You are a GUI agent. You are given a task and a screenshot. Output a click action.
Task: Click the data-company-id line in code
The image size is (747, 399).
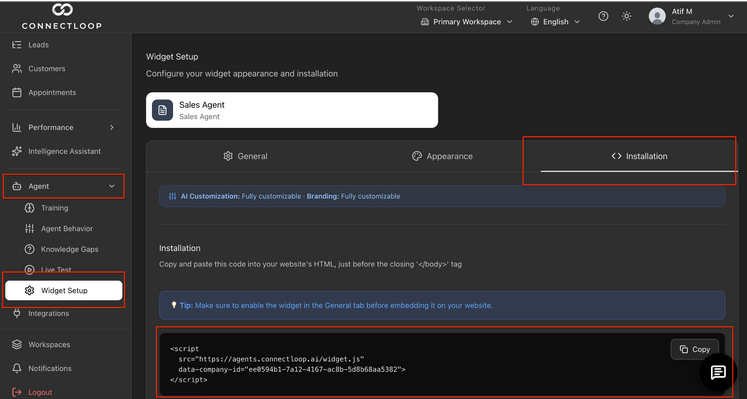click(x=292, y=369)
